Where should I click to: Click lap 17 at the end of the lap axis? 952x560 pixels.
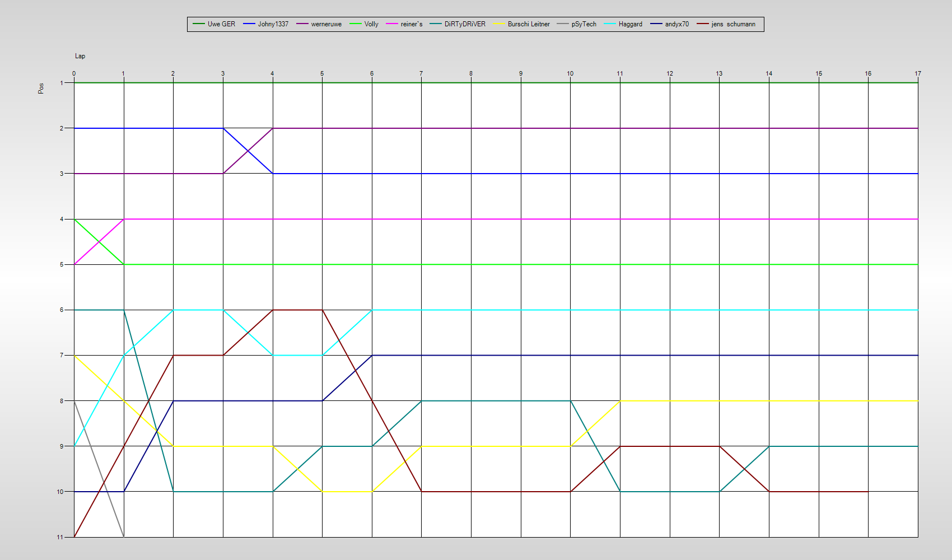click(x=918, y=73)
